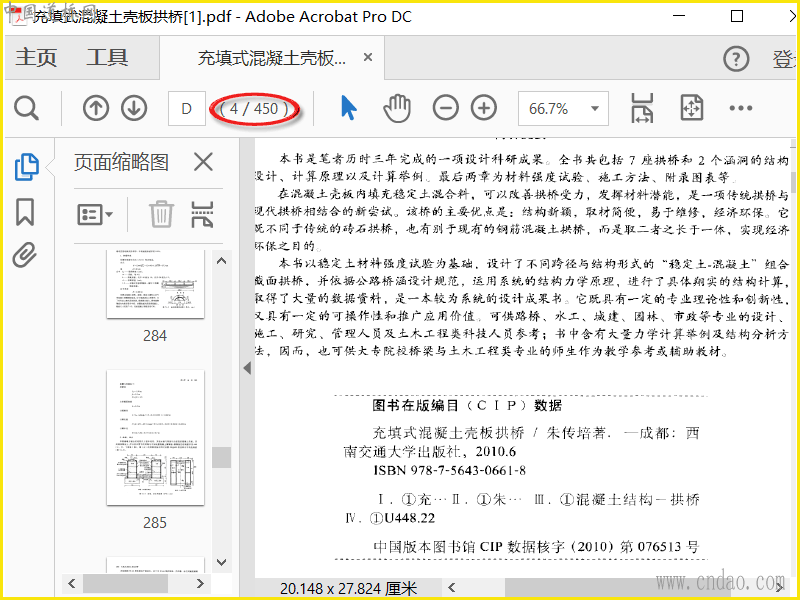
Task: Open the attachments paperclip panel
Action: (x=25, y=255)
